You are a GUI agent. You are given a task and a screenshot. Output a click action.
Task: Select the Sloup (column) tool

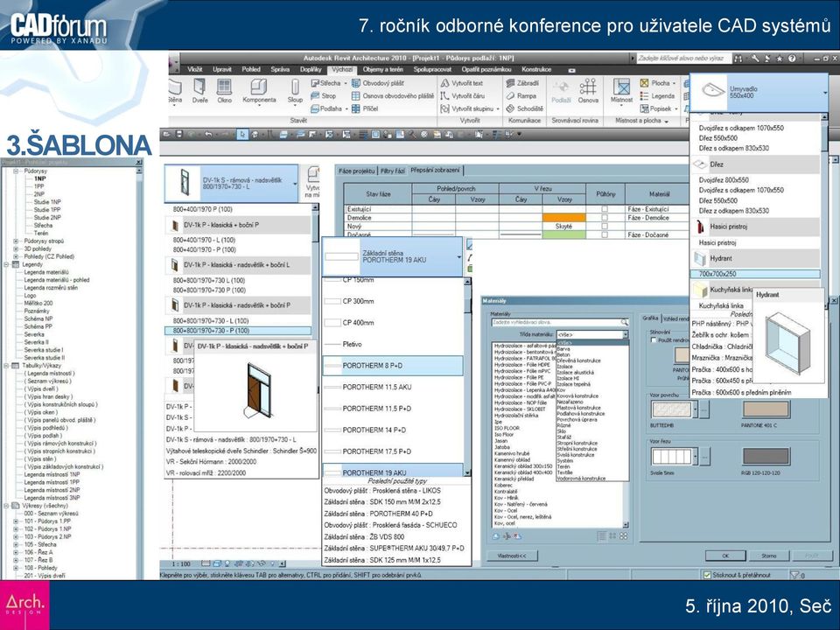295,90
